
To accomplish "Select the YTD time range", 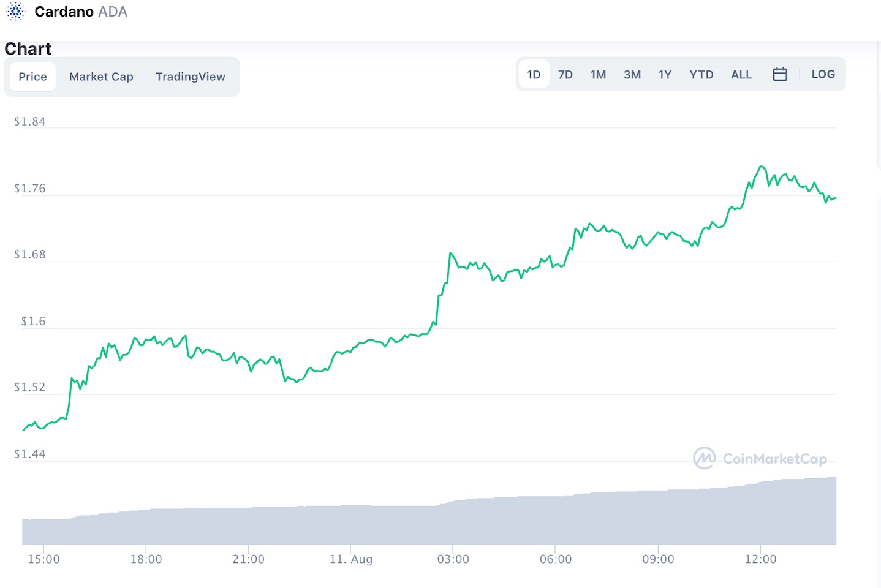I will (701, 74).
